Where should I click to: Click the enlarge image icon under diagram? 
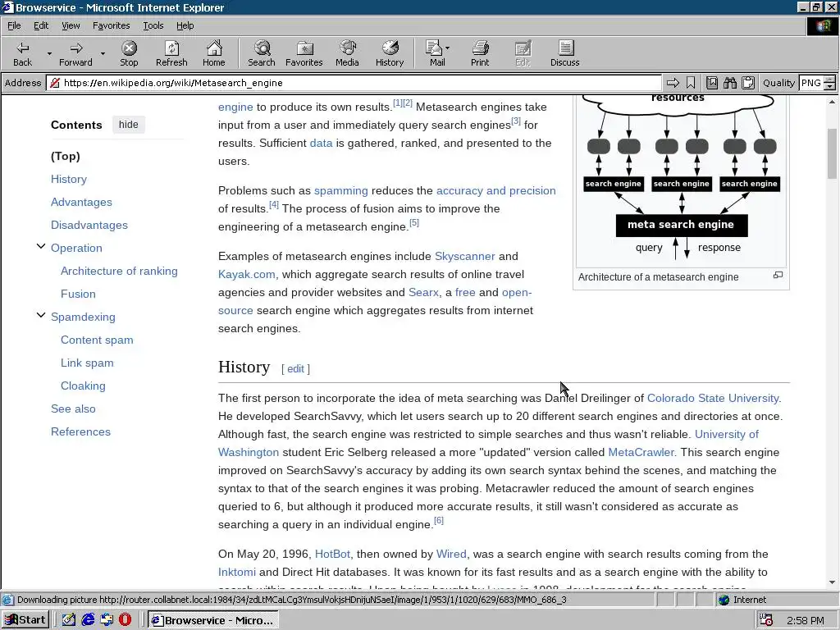point(778,275)
